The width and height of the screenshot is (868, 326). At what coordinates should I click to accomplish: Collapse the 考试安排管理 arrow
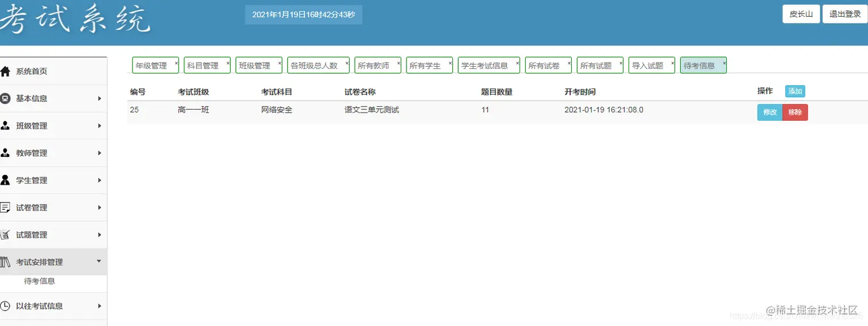click(99, 262)
